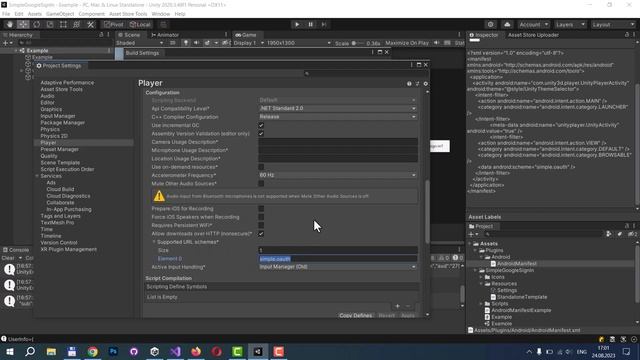Click the Step frame button

324,24
